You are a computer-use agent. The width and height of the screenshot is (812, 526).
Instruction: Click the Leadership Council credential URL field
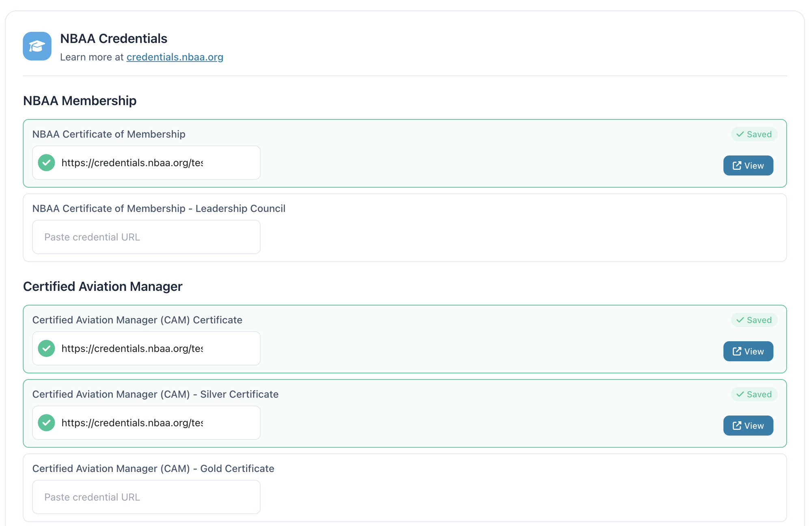(x=146, y=237)
